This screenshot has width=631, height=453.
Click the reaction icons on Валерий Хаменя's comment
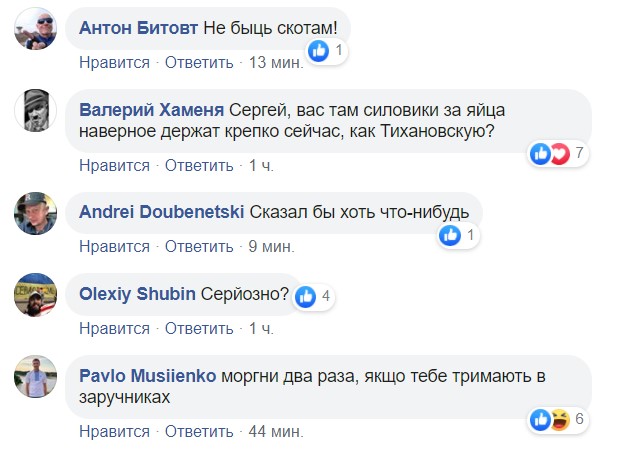(x=549, y=153)
